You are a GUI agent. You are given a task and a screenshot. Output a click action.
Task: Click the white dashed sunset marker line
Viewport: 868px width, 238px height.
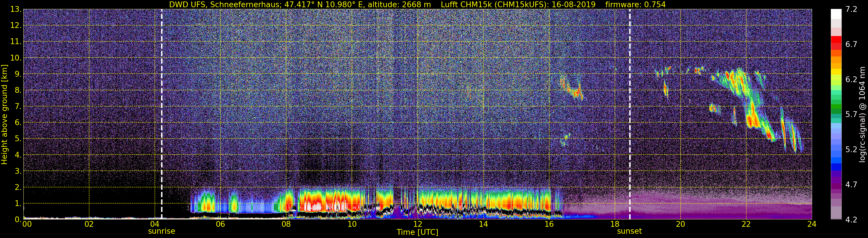coord(630,114)
